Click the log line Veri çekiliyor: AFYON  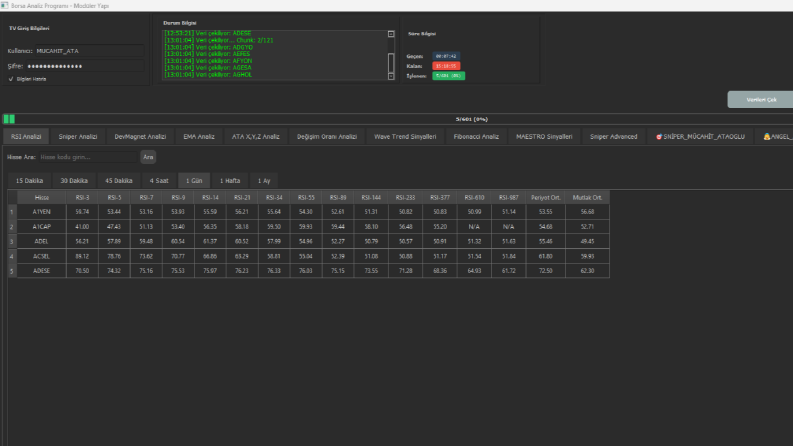tap(208, 61)
